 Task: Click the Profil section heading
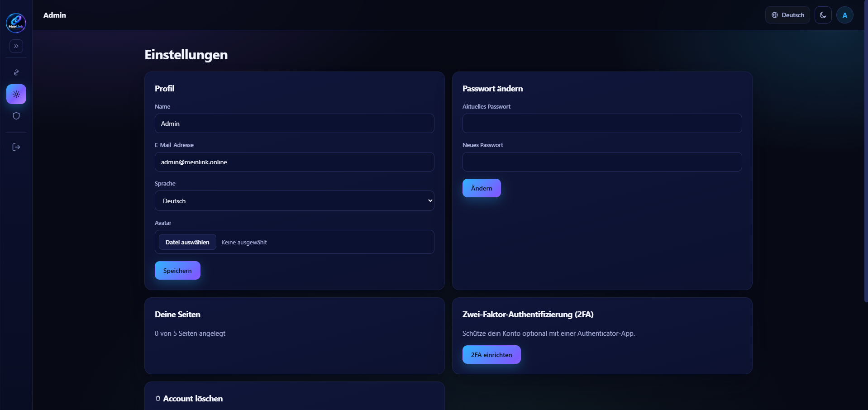pyautogui.click(x=164, y=89)
